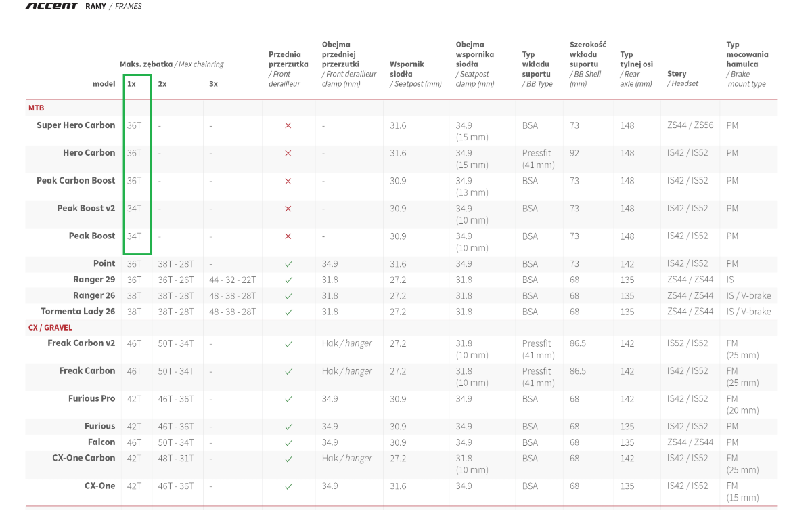The height and width of the screenshot is (510, 812).
Task: Select the Ranger 29 model name
Action: [x=94, y=280]
